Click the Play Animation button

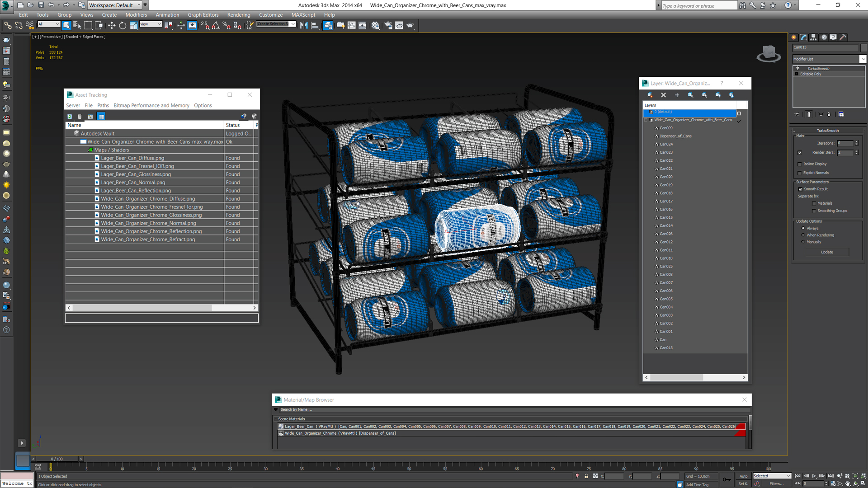814,476
